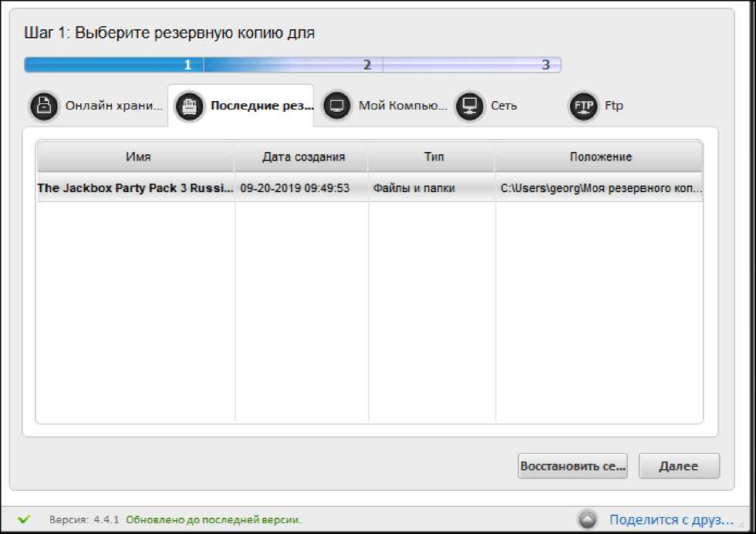
Task: Sort by the Дата создания column header
Action: coord(302,157)
